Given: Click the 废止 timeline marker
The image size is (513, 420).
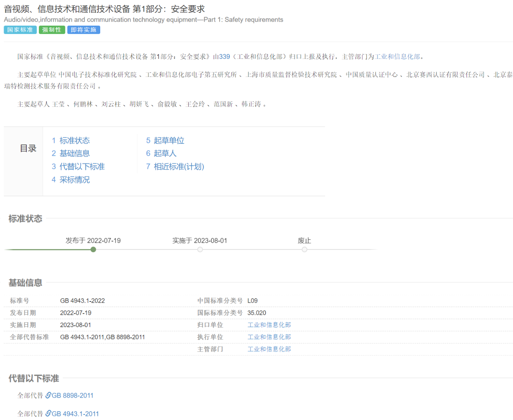Looking at the screenshot, I should pos(305,249).
